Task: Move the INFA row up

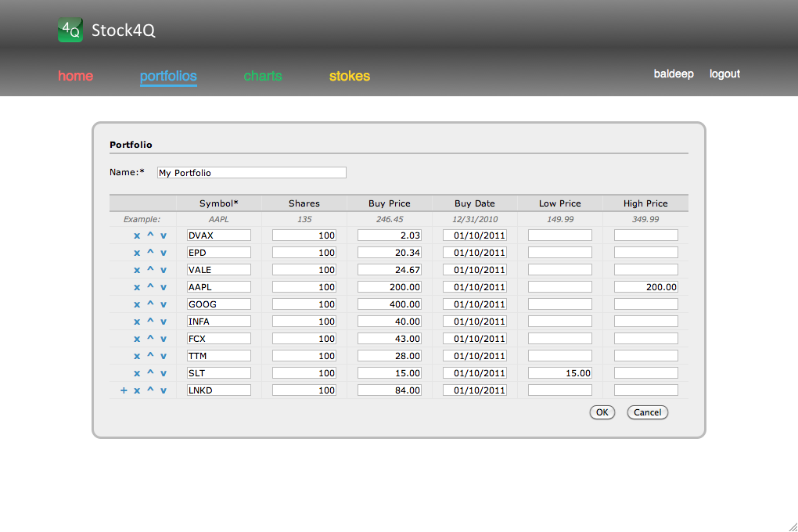Action: point(150,322)
